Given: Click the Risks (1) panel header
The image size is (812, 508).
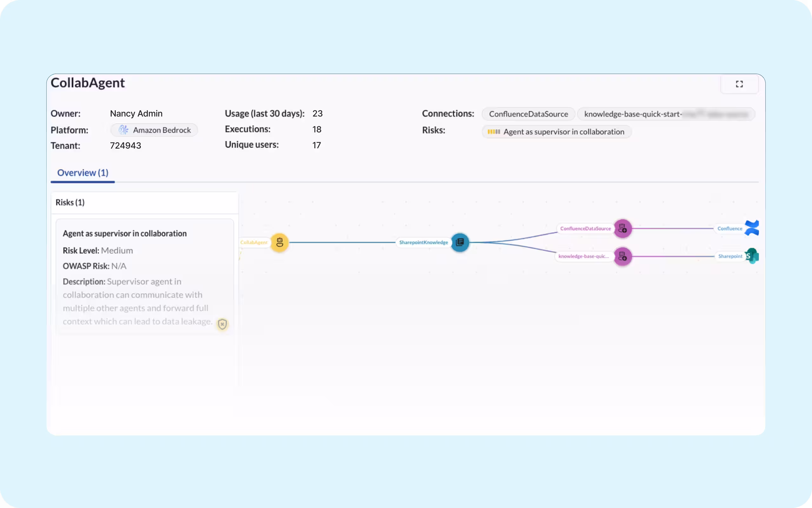Looking at the screenshot, I should pyautogui.click(x=145, y=203).
